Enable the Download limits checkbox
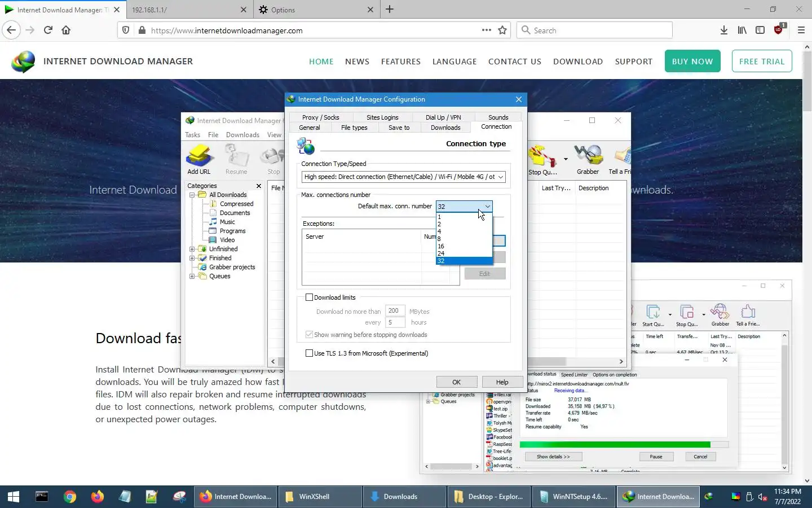 coord(309,297)
